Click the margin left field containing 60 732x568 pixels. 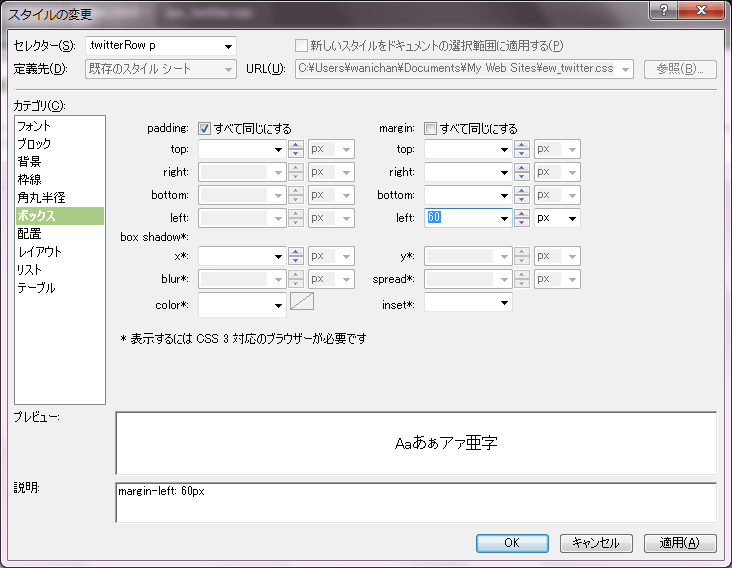click(x=468, y=218)
